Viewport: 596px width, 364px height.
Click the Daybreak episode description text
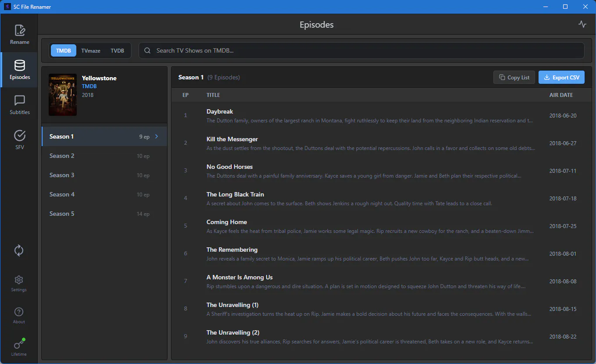370,121
